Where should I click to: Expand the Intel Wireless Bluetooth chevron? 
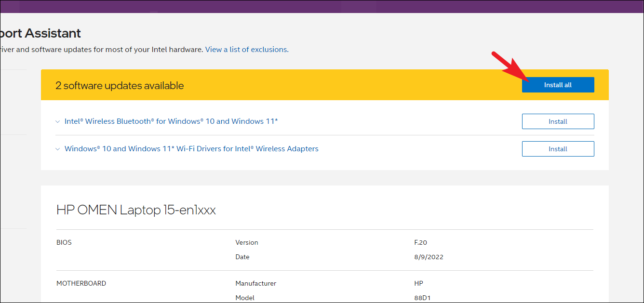[x=57, y=121]
